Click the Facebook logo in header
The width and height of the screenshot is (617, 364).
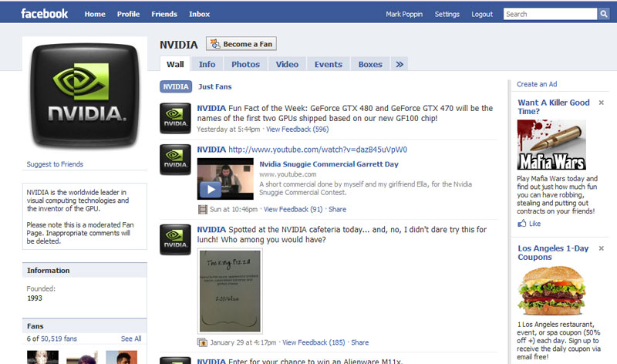pos(44,14)
